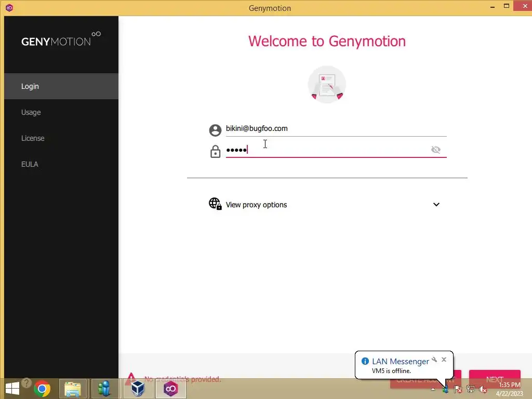Image resolution: width=532 pixels, height=399 pixels.
Task: Launch Google Chrome from taskbar
Action: point(42,389)
